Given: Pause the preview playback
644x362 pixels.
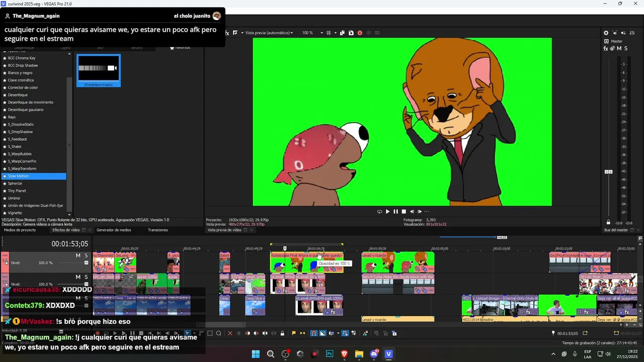Looking at the screenshot, I should tap(395, 212).
